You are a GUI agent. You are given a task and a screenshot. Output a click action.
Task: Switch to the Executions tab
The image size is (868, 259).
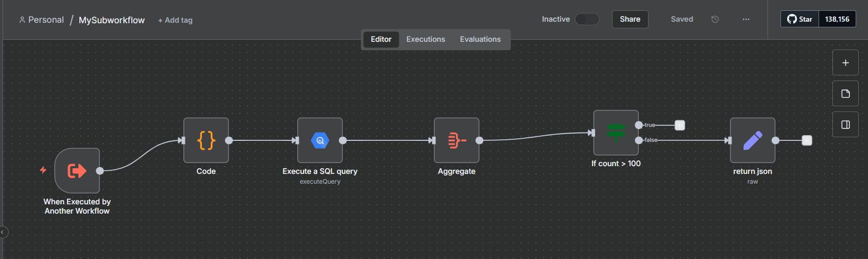(426, 39)
